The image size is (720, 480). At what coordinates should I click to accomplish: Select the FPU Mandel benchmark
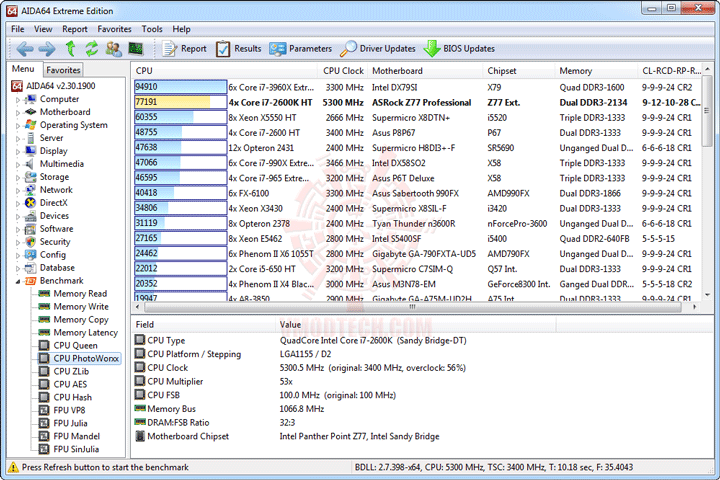[69, 436]
